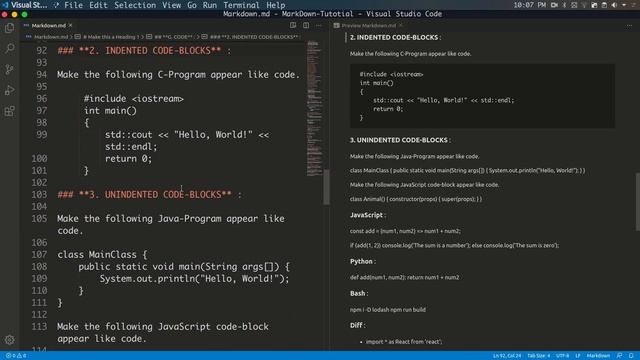Click the preview pane vertical scrollbar

638,202
